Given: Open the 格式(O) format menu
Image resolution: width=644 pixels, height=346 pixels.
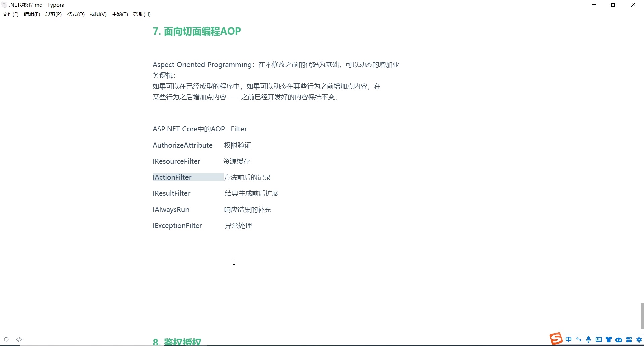Looking at the screenshot, I should point(75,14).
